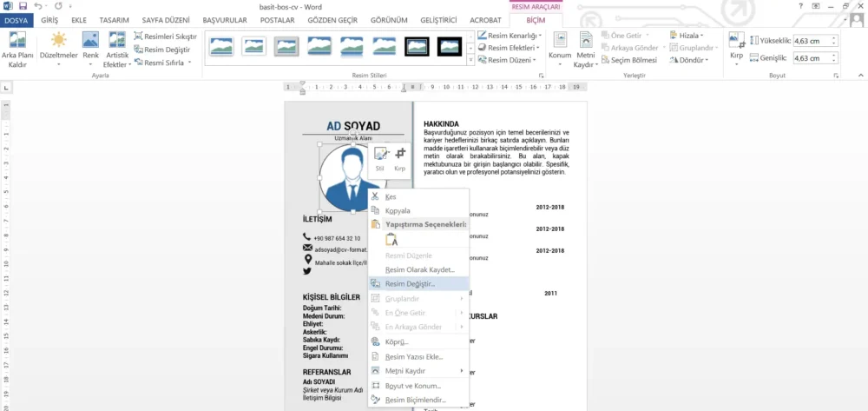Click Save icon in quick access toolbar
This screenshot has height=411, width=868.
coord(23,7)
